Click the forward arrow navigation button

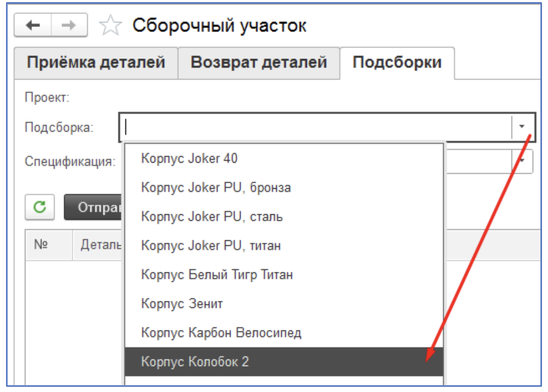pos(69,26)
